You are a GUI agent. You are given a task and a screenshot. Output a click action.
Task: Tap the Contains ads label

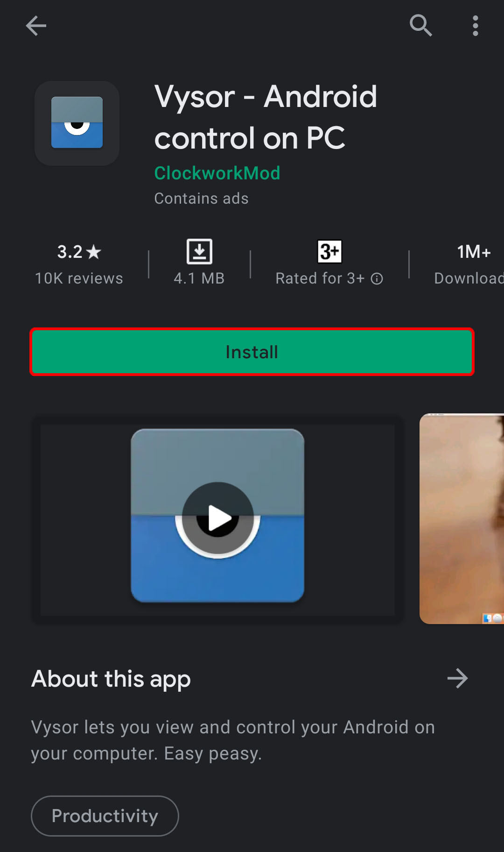tap(202, 199)
